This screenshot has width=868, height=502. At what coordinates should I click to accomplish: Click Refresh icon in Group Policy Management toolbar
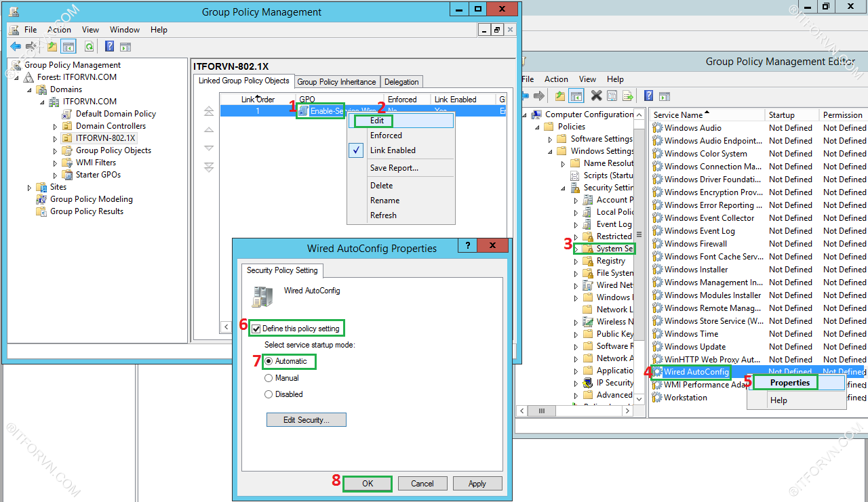(89, 47)
